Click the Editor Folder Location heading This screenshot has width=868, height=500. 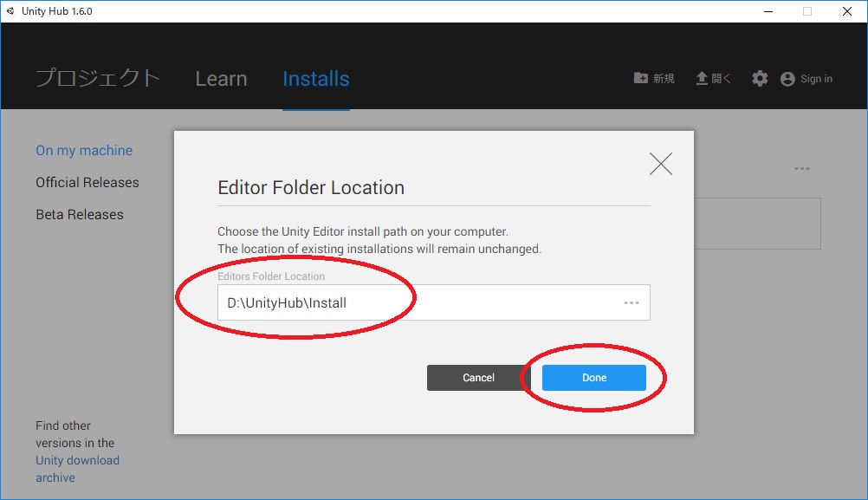(311, 188)
